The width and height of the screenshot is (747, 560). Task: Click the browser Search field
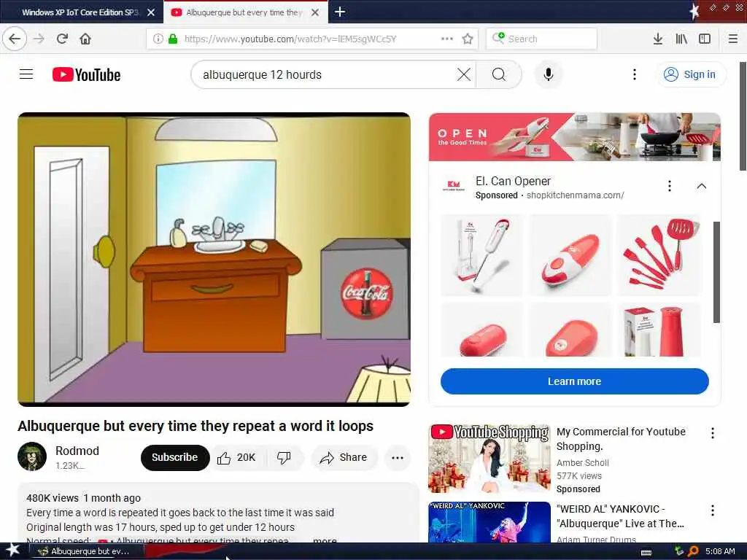tap(542, 39)
